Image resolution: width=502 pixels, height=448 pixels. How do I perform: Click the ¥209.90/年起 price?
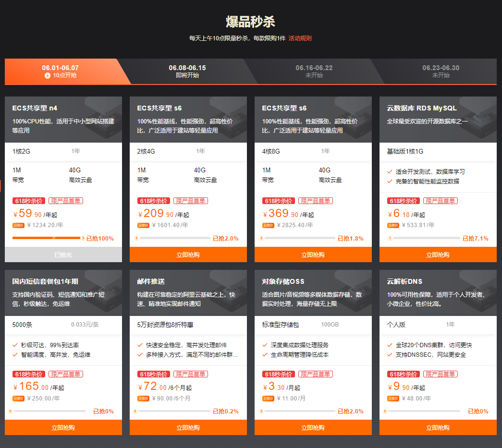tap(163, 214)
